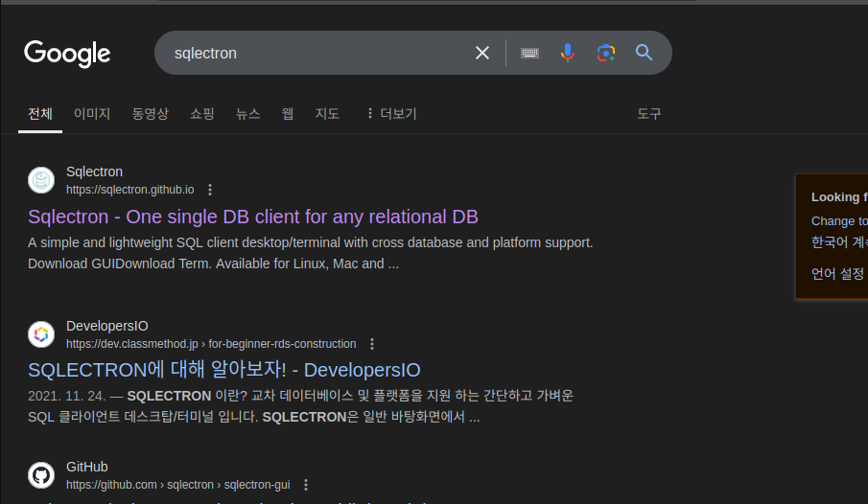Image resolution: width=868 pixels, height=504 pixels.
Task: Click the GitHub favicon icon
Action: tap(41, 475)
